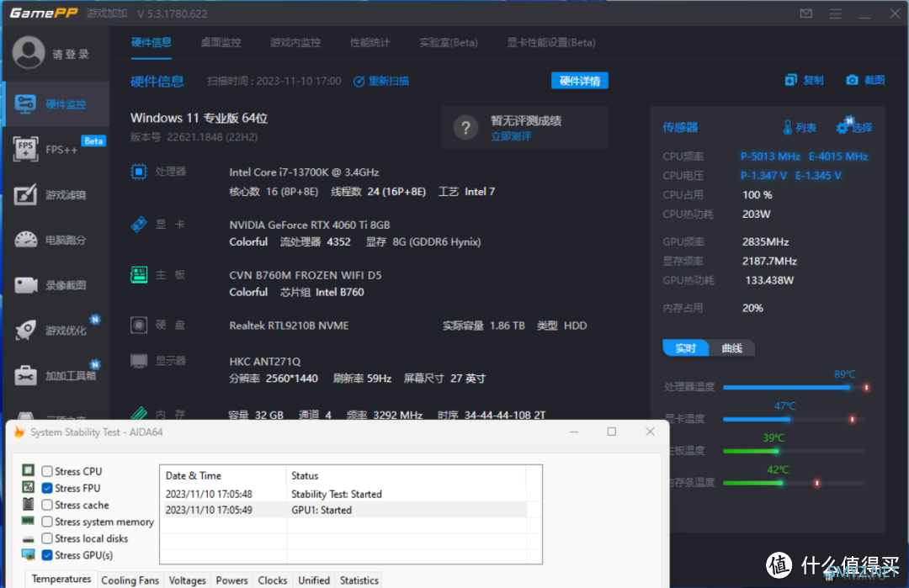909x588 pixels.
Task: Click the 42℃ memory temperature bar
Action: tap(795, 483)
